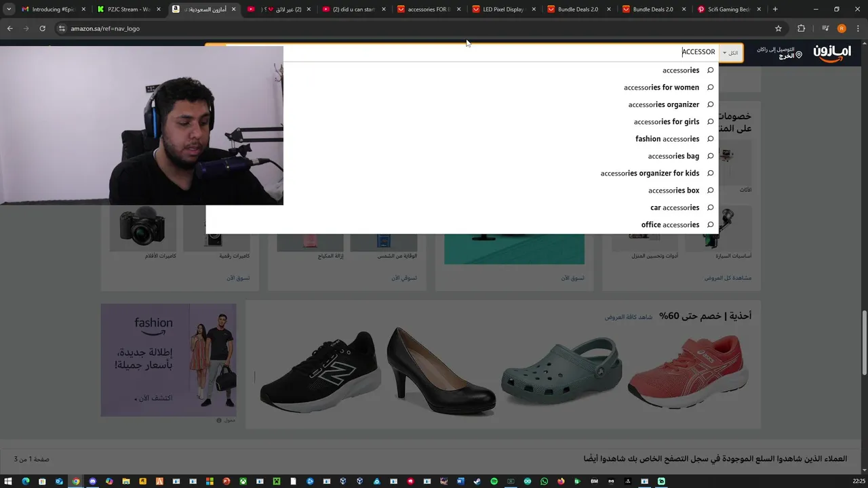Close the Amazon Saudi tab
Screen dimensions: 868x488
tap(233, 9)
